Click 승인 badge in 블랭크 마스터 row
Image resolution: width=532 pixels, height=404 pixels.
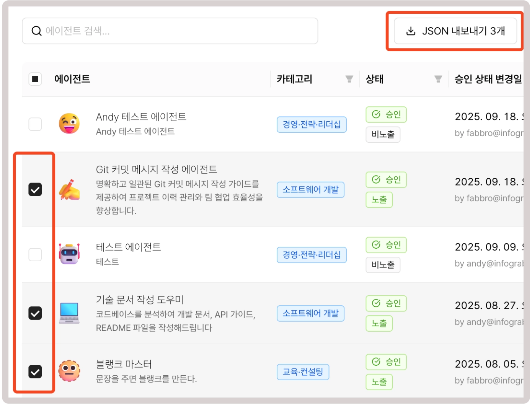386,362
